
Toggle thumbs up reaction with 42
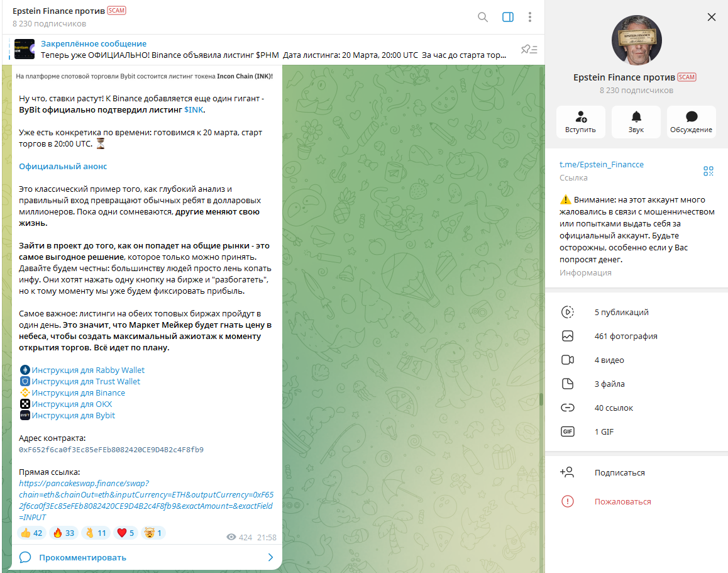click(31, 533)
